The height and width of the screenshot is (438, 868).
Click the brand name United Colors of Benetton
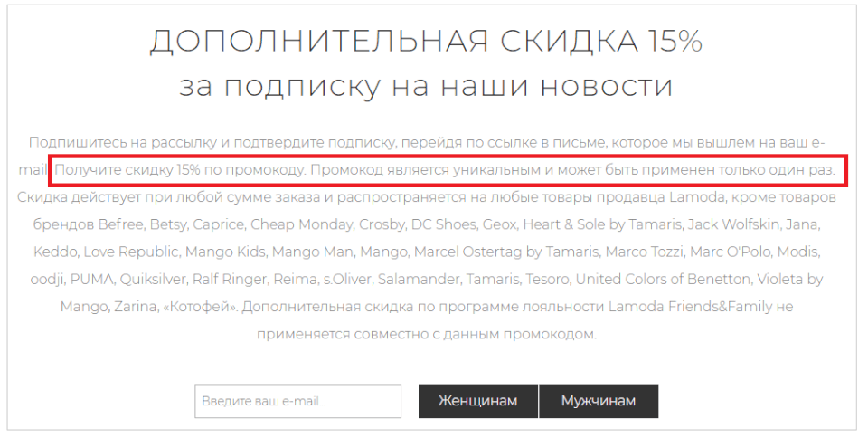coord(664,279)
